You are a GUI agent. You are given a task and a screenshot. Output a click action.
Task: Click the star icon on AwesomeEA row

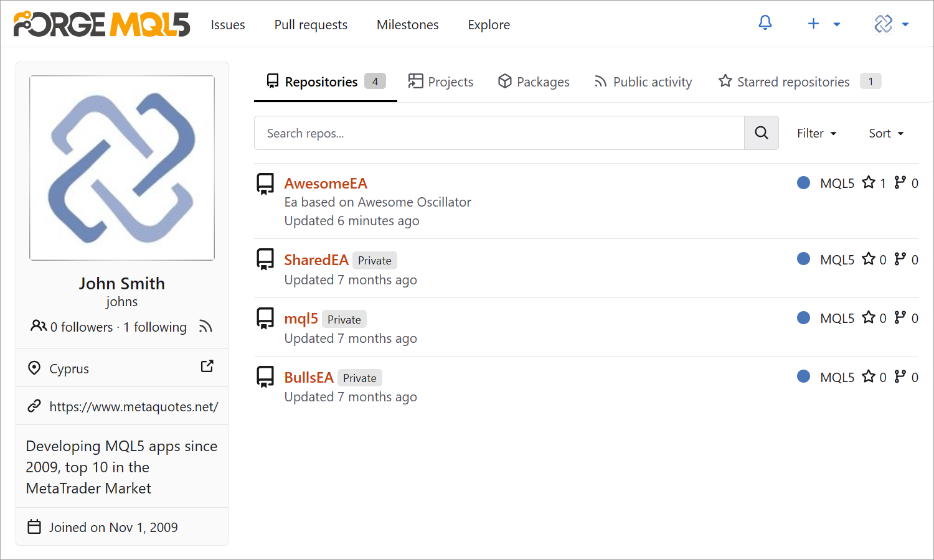click(x=869, y=182)
